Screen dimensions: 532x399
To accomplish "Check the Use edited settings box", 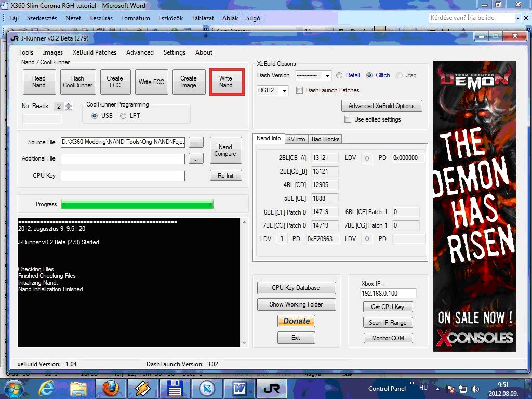I will (x=348, y=119).
